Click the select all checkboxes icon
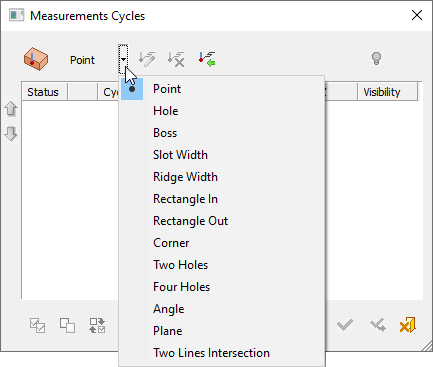 click(37, 325)
